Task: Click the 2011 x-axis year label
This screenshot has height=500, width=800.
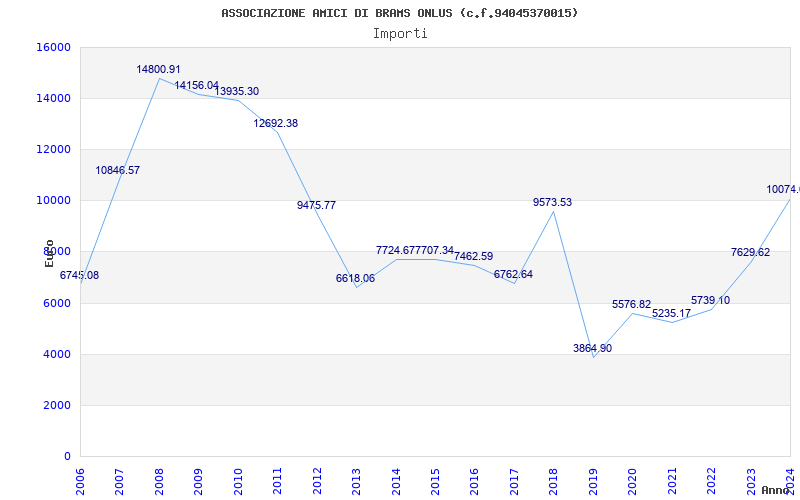Action: pyautogui.click(x=278, y=481)
